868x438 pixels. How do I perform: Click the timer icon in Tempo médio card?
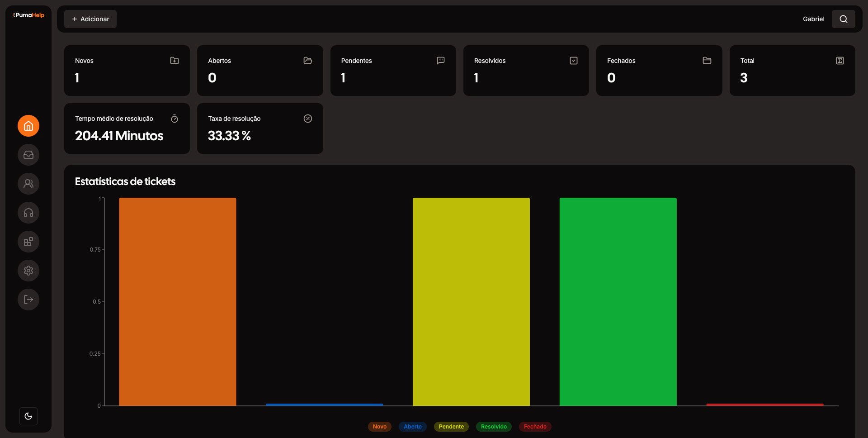[x=175, y=119]
